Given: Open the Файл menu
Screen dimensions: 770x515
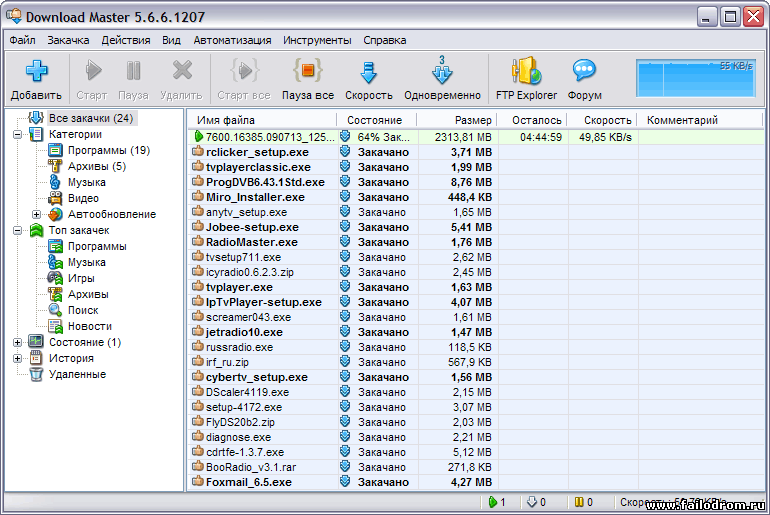Looking at the screenshot, I should coord(22,40).
